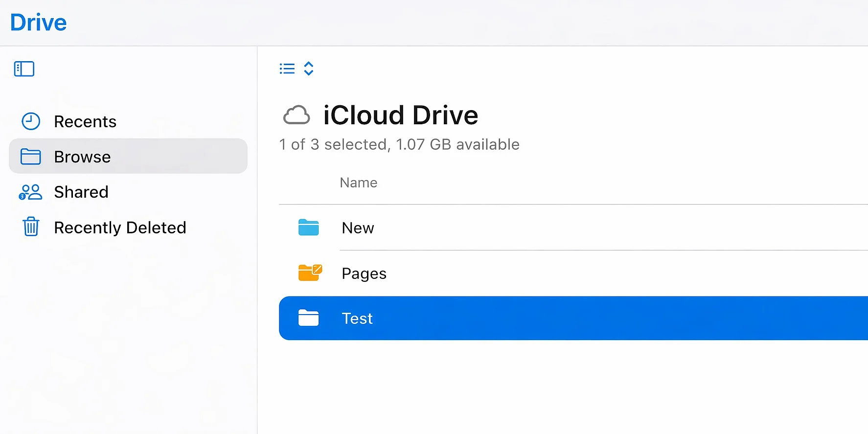Click the iCloud Drive cloud icon
868x434 pixels.
(297, 115)
